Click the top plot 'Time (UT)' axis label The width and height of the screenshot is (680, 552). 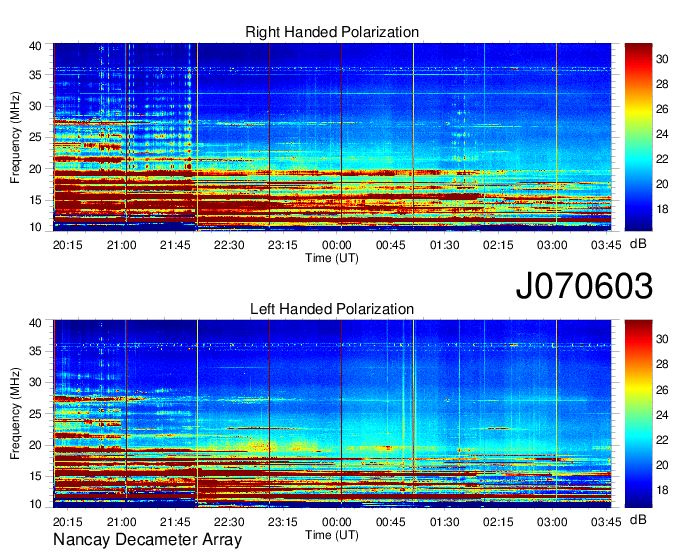(x=332, y=258)
